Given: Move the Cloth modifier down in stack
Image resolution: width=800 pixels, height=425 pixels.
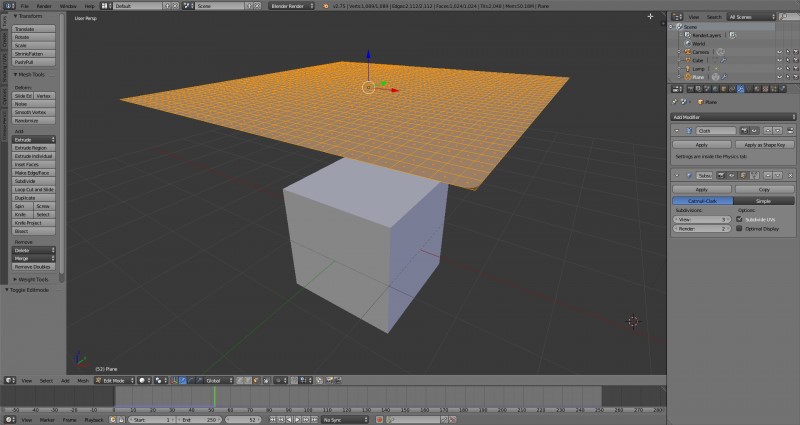Looking at the screenshot, I should point(778,131).
